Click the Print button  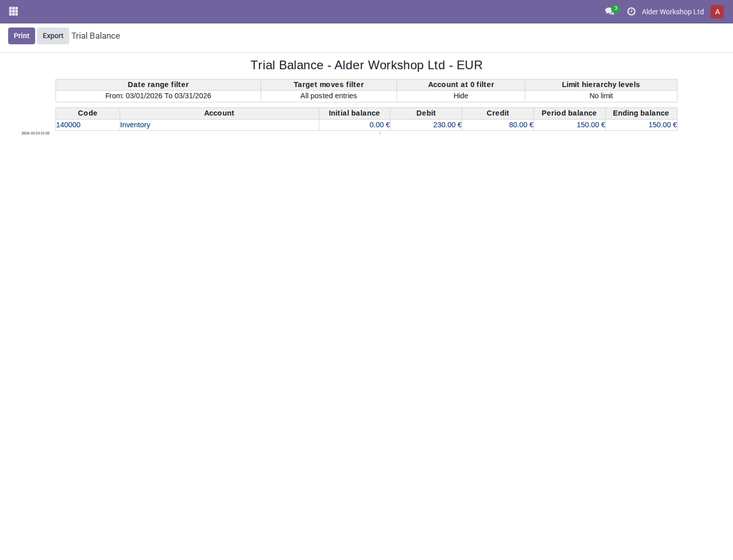21,36
